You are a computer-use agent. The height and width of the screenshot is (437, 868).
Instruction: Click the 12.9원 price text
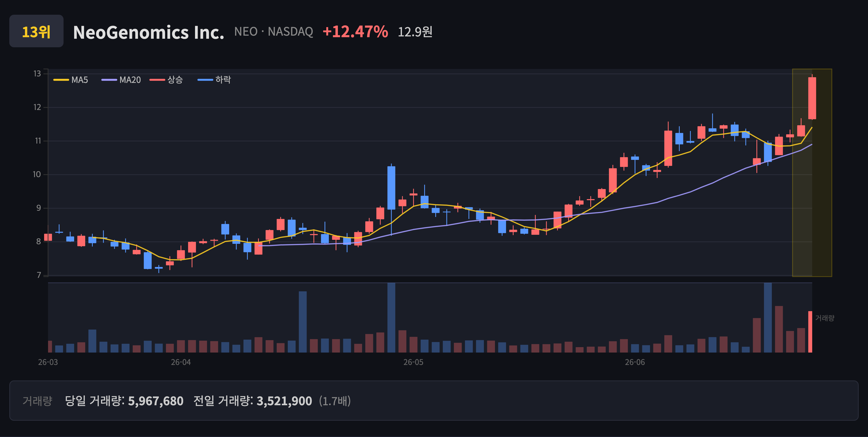coord(415,32)
